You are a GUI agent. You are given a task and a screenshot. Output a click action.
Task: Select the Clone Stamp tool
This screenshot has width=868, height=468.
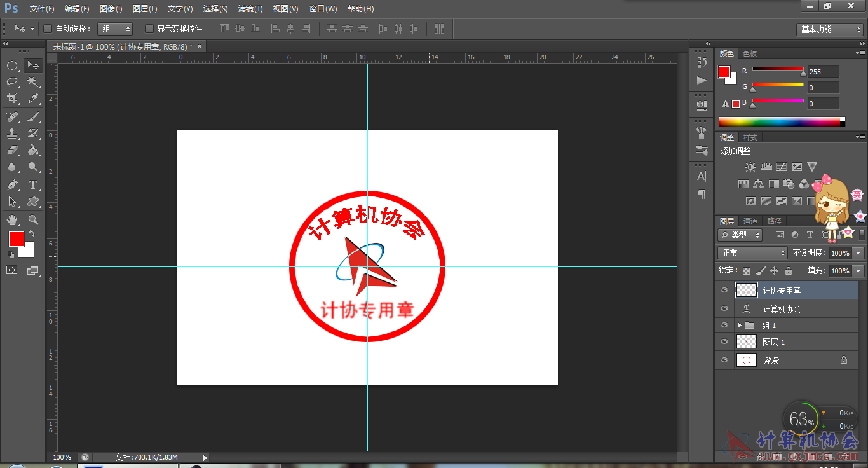click(x=12, y=134)
